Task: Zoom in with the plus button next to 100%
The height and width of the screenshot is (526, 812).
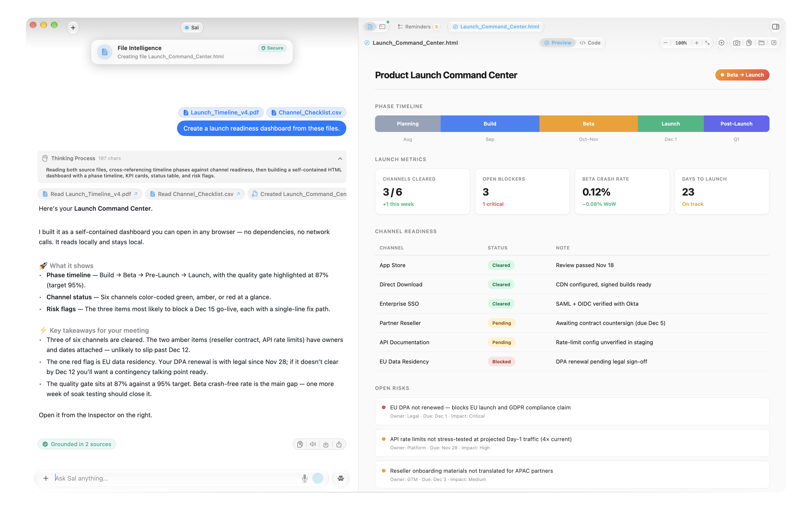Action: (697, 43)
